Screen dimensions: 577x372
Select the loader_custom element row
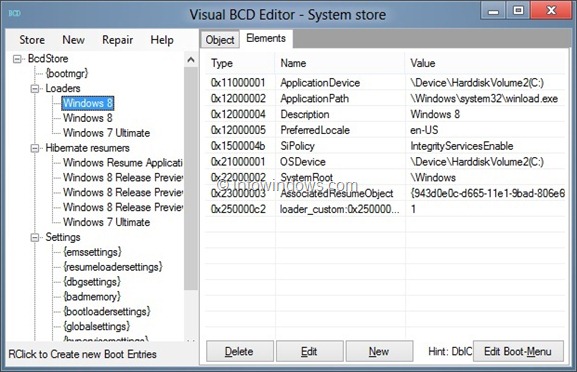click(x=385, y=209)
